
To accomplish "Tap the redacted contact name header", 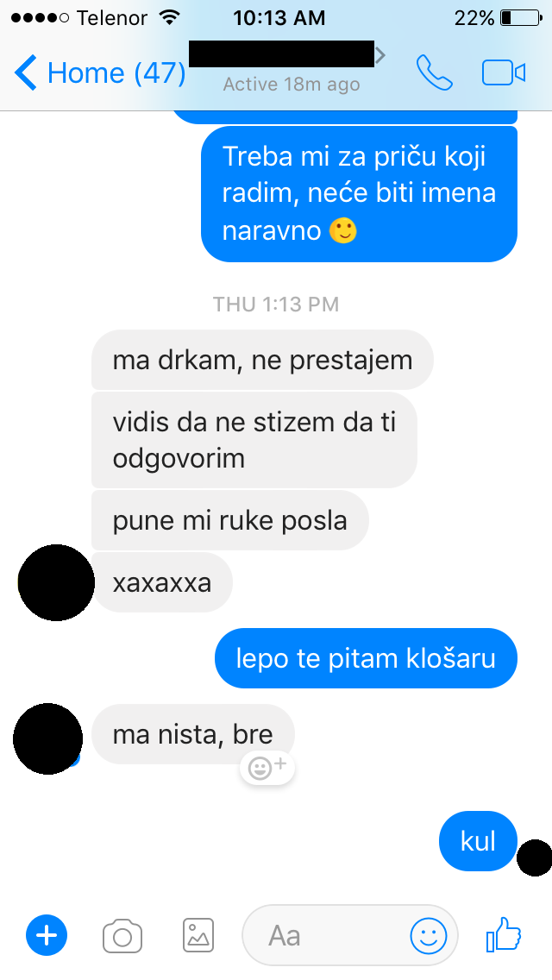I will (281, 53).
